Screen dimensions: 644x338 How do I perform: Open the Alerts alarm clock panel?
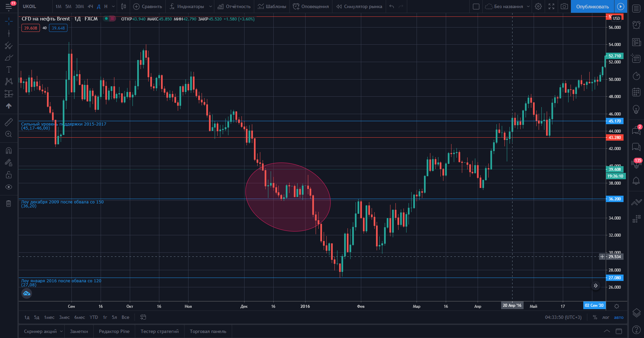pos(636,25)
